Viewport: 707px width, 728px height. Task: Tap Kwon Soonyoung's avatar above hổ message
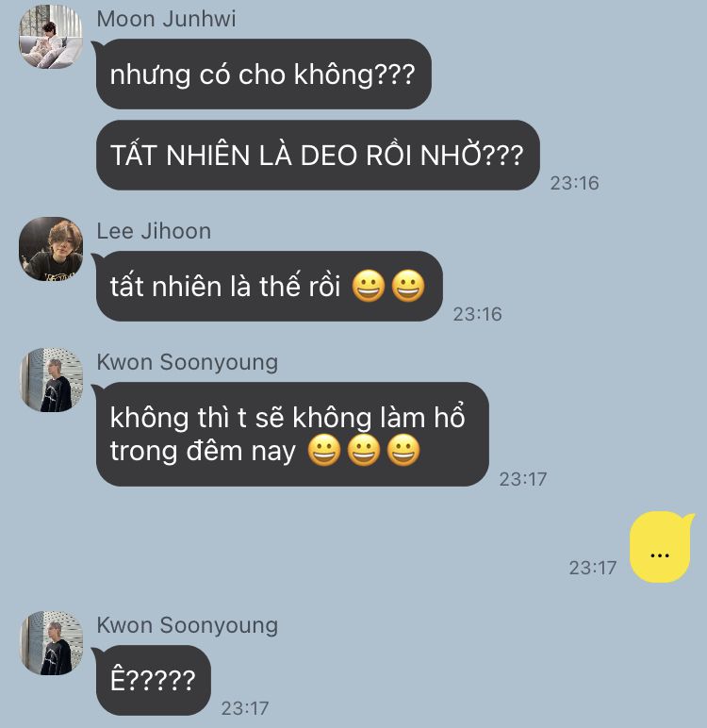pyautogui.click(x=51, y=380)
